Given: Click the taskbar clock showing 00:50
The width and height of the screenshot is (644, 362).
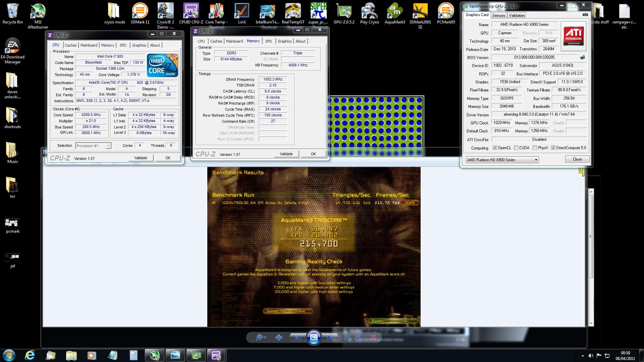Looking at the screenshot, I should tap(625, 355).
